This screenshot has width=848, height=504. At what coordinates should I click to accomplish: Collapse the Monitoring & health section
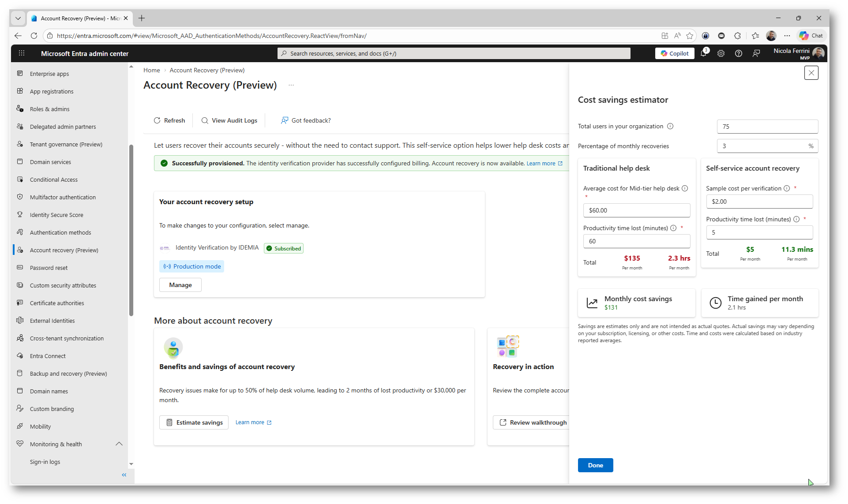(119, 444)
